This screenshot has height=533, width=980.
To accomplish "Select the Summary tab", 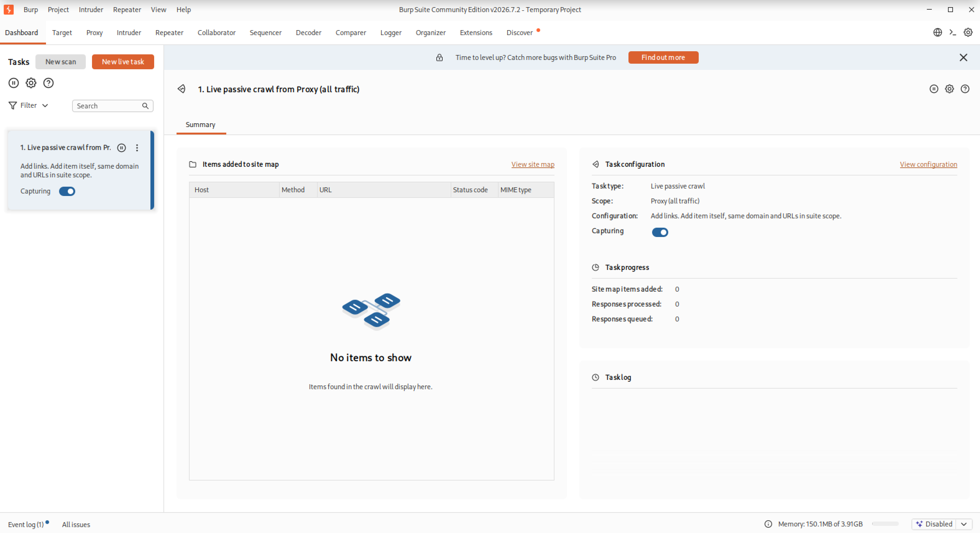I will coord(200,125).
